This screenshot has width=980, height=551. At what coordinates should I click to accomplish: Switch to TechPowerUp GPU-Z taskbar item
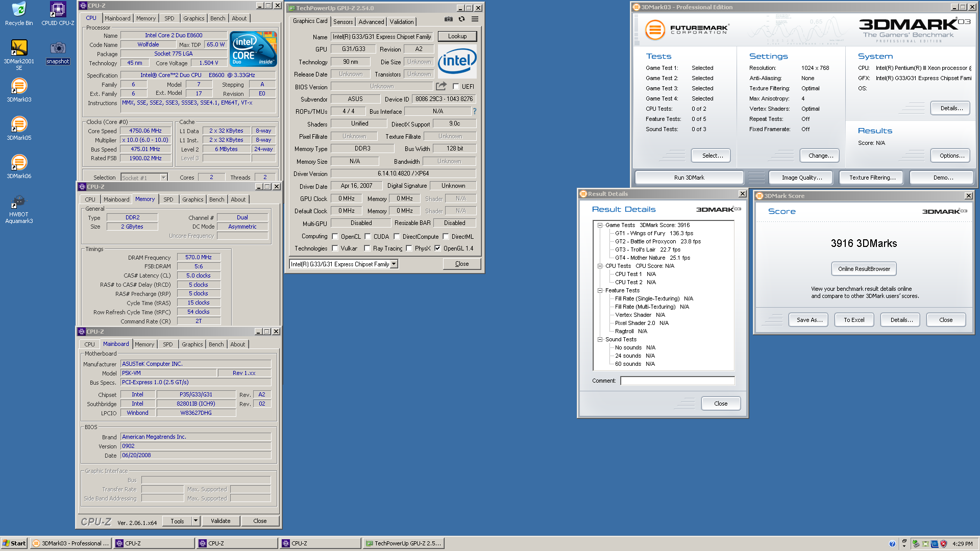pos(403,543)
